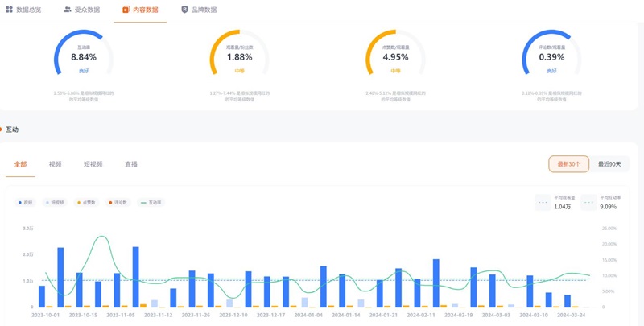This screenshot has width=644, height=326.
Task: Hide the 评论数 legend series
Action: click(x=118, y=203)
